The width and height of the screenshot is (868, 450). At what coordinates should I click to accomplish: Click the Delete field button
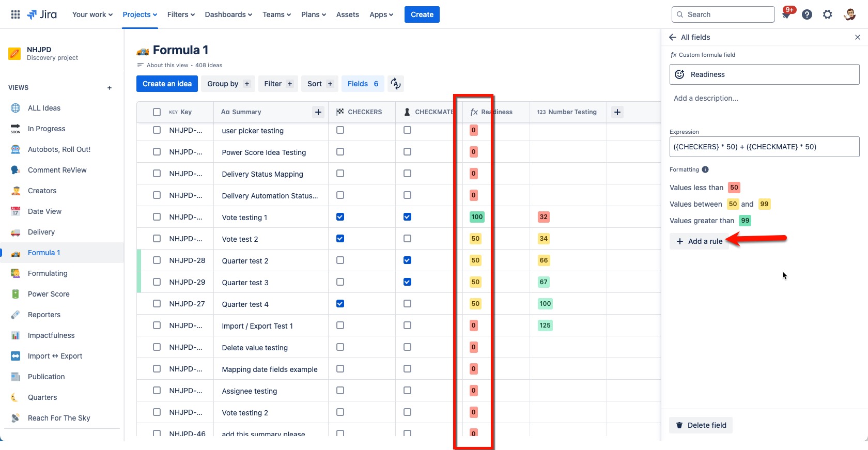click(701, 425)
